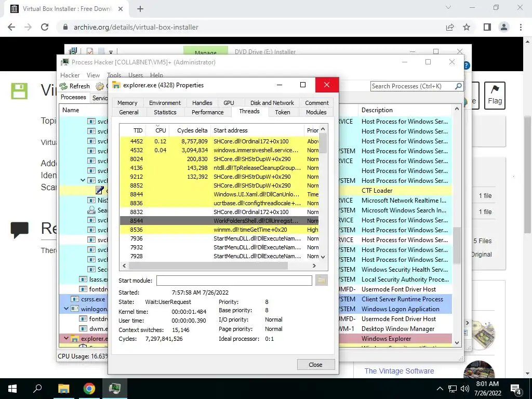Open the notification center icon
Screen dimensions: 532x399
(x=516, y=389)
